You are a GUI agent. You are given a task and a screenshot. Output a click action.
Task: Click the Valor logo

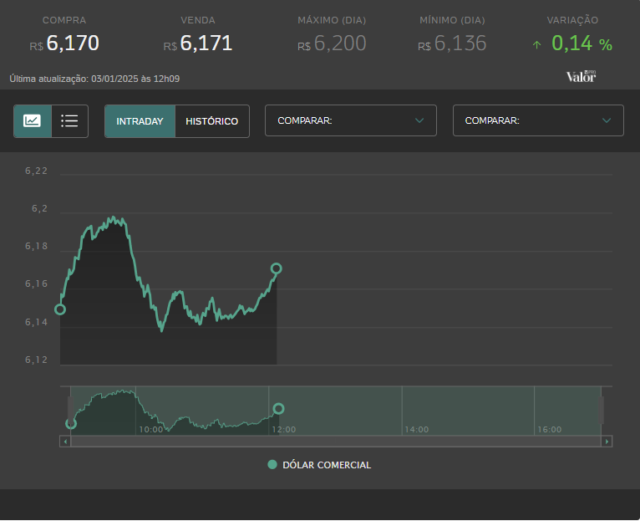581,76
